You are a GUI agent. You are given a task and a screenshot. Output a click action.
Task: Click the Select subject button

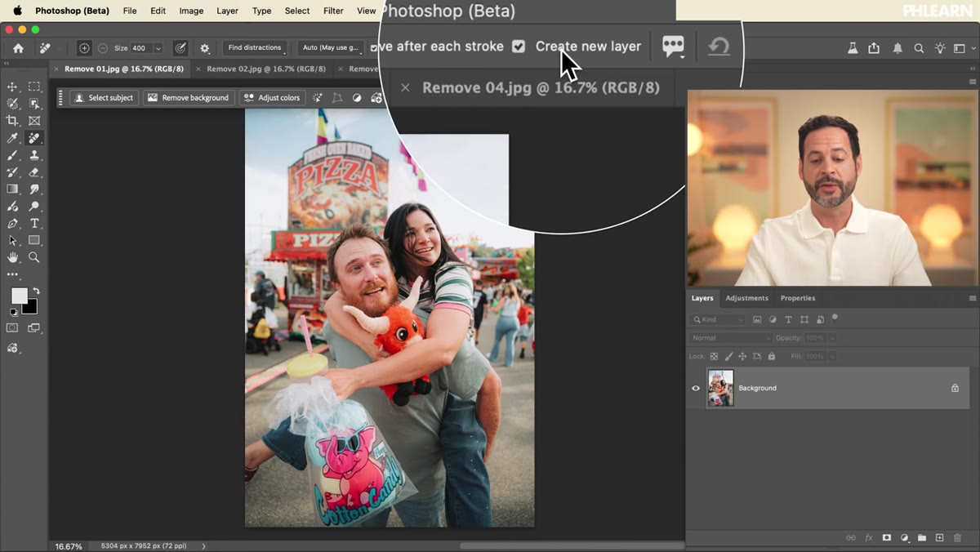point(104,98)
